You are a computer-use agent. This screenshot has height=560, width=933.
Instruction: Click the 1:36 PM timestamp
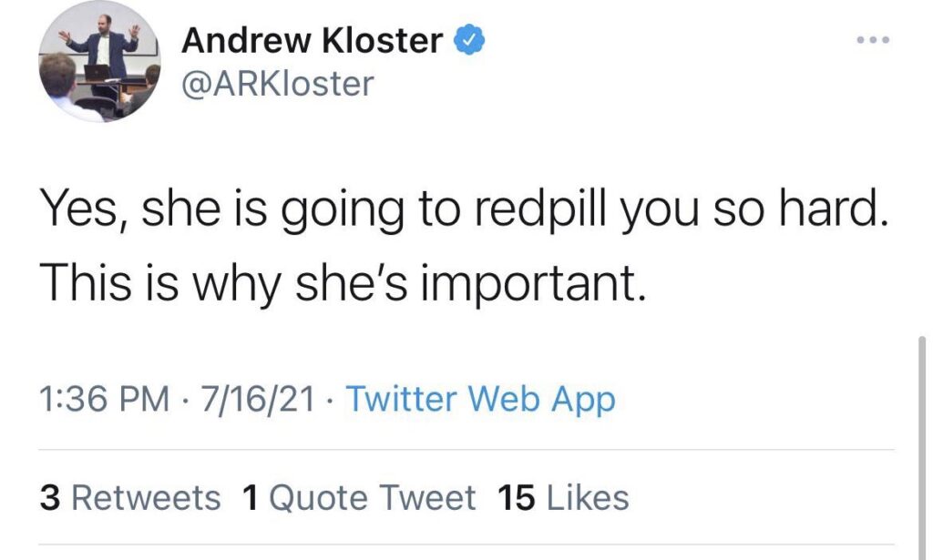pos(106,399)
